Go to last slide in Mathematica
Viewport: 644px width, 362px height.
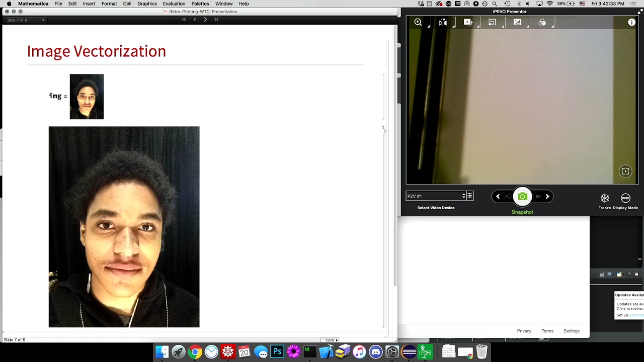216,20
